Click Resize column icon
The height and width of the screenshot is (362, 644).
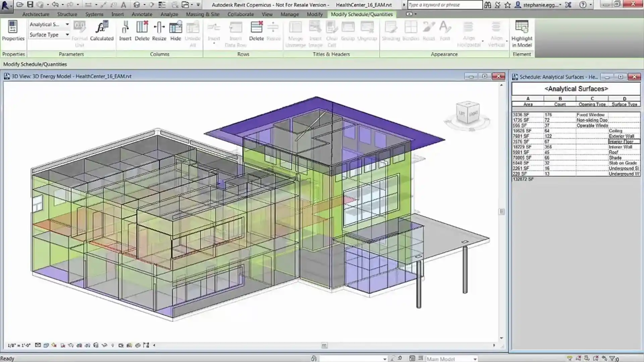(159, 31)
